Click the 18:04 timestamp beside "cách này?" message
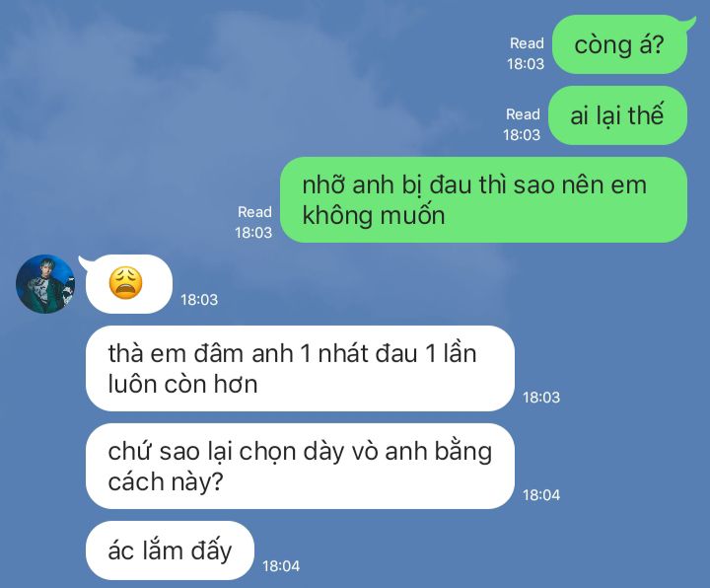Screen dimensions: 710x588 541,495
